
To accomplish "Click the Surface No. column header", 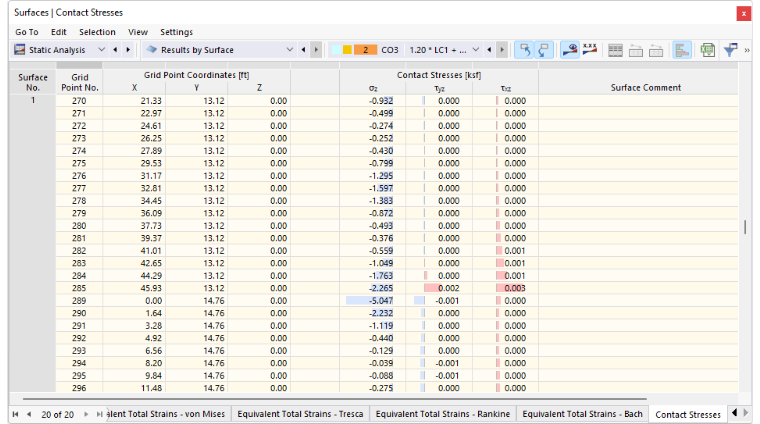I will coord(33,82).
